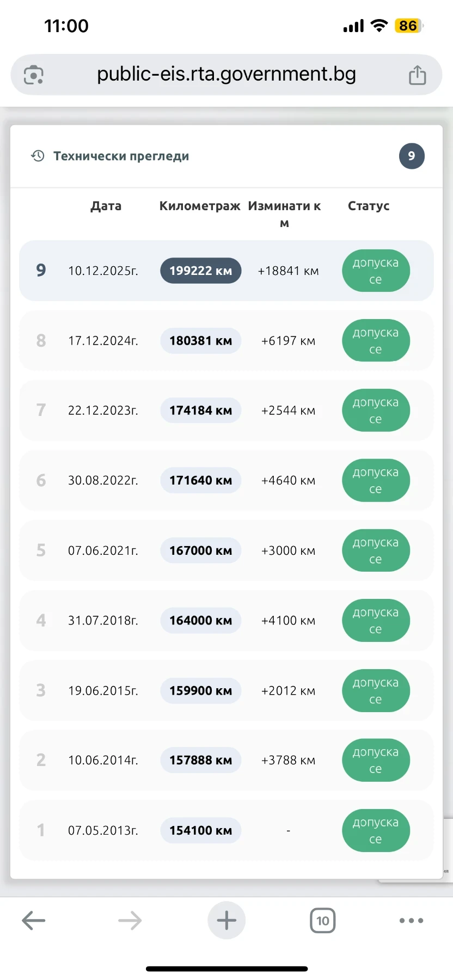
Task: Tap the share icon in address bar
Action: click(417, 75)
